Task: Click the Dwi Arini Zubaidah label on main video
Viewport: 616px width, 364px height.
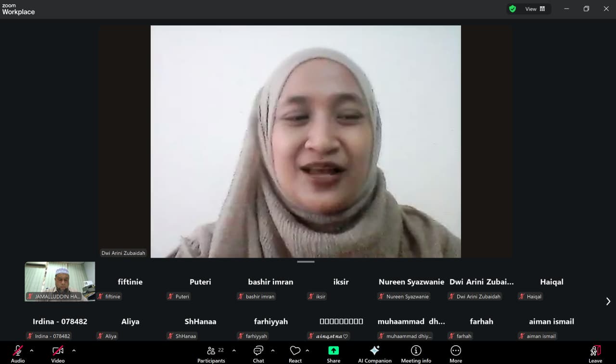Action: tap(123, 253)
